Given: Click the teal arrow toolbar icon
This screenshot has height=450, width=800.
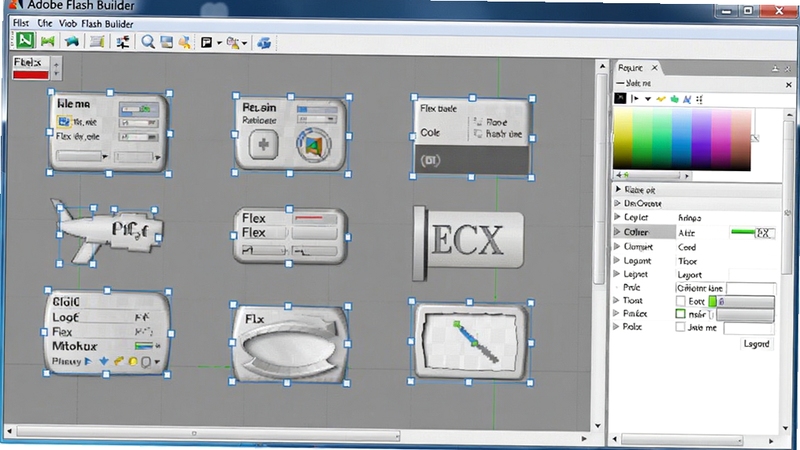Looking at the screenshot, I should (x=71, y=41).
